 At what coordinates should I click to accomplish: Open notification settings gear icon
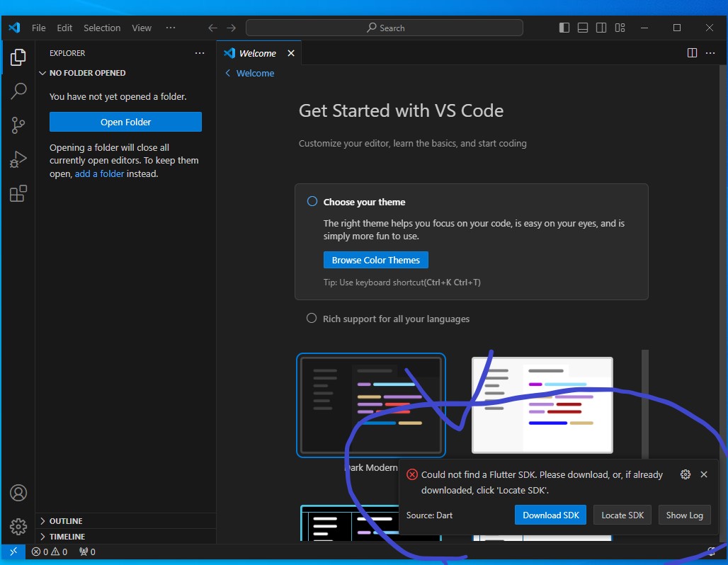(686, 474)
